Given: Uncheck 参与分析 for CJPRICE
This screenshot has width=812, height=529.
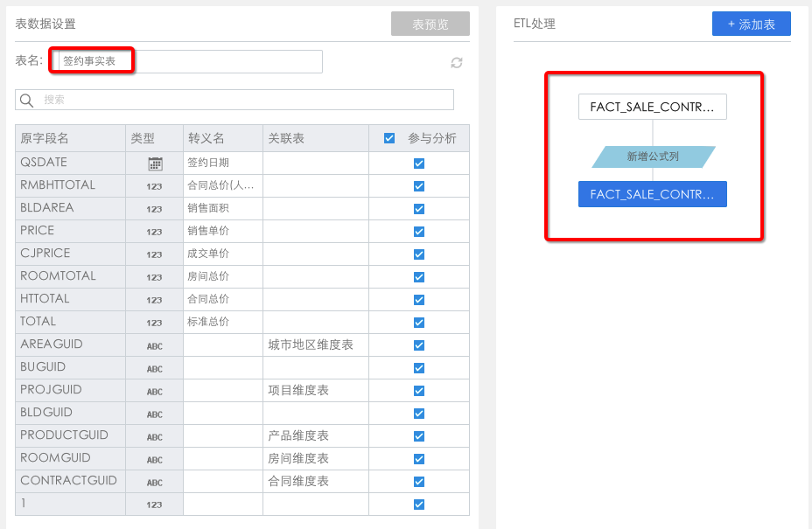Looking at the screenshot, I should pos(419,254).
